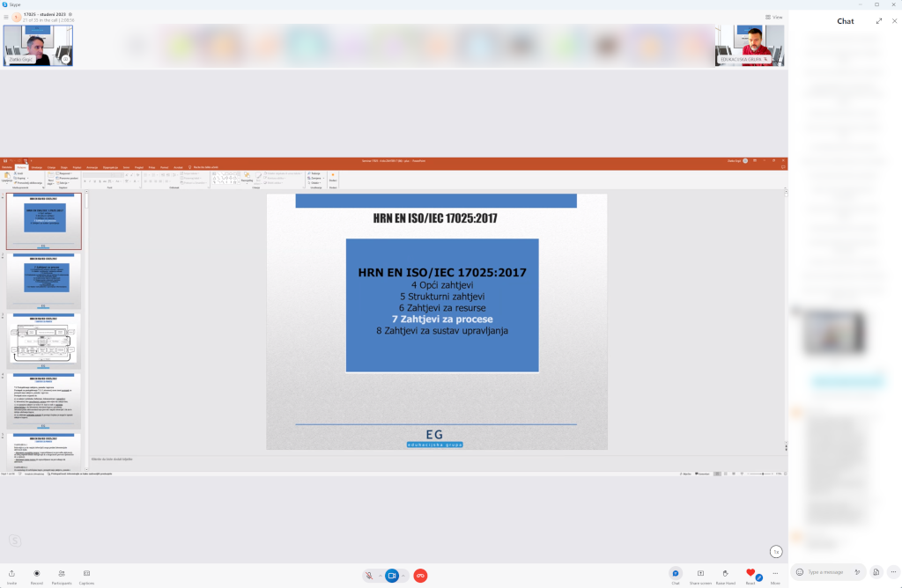The image size is (902, 588).
Task: Open the More options menu
Action: (775, 573)
